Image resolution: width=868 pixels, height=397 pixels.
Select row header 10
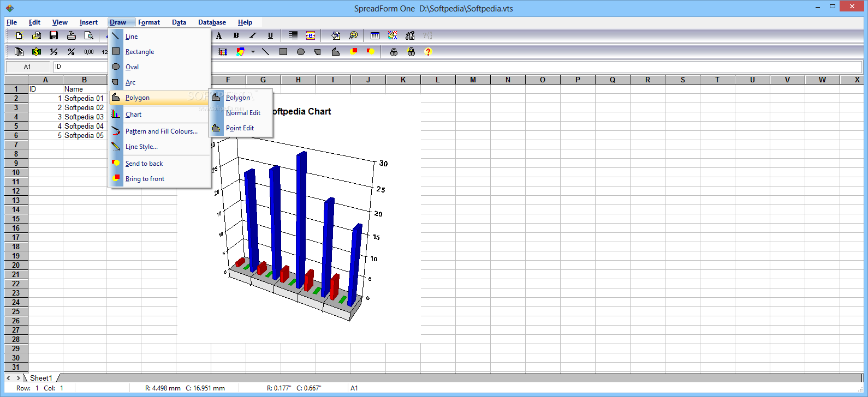point(16,172)
